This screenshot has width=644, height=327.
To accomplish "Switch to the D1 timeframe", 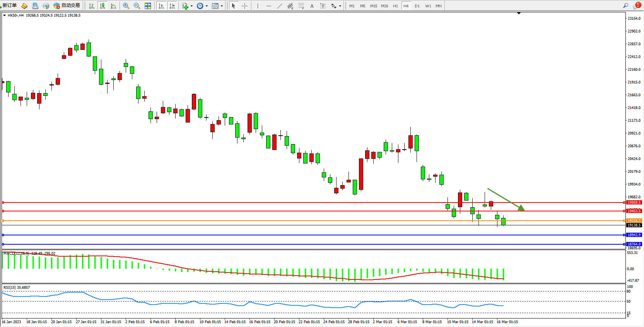I will click(417, 6).
